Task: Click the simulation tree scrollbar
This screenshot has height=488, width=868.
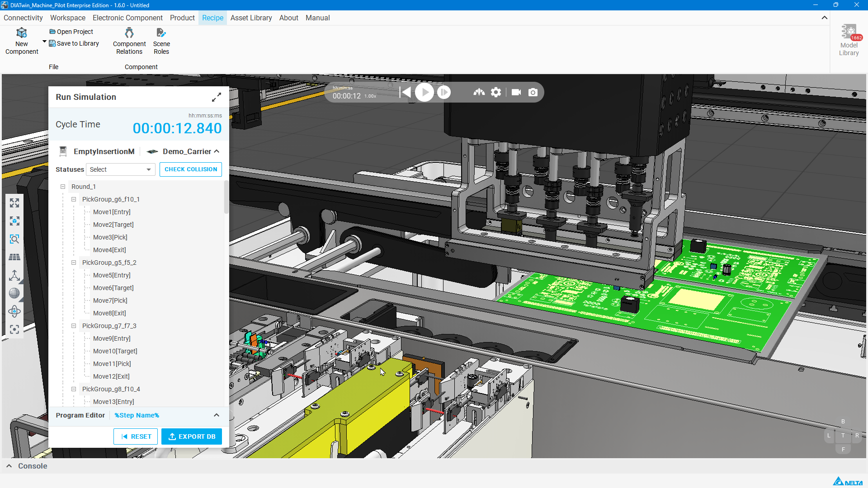Action: click(226, 197)
